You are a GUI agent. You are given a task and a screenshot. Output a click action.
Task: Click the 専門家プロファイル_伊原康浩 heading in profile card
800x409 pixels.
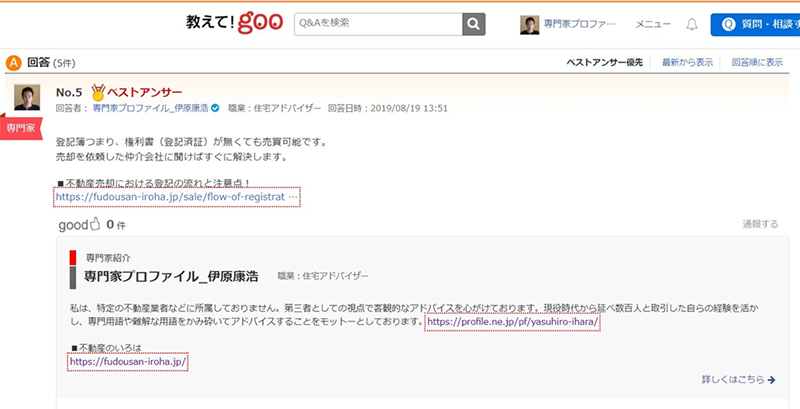pyautogui.click(x=171, y=276)
